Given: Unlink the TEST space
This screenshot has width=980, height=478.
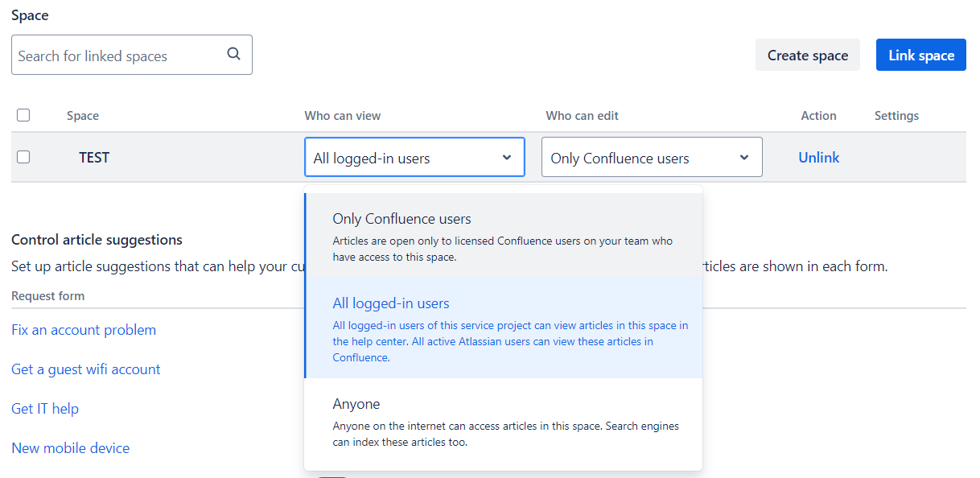Looking at the screenshot, I should click(818, 158).
